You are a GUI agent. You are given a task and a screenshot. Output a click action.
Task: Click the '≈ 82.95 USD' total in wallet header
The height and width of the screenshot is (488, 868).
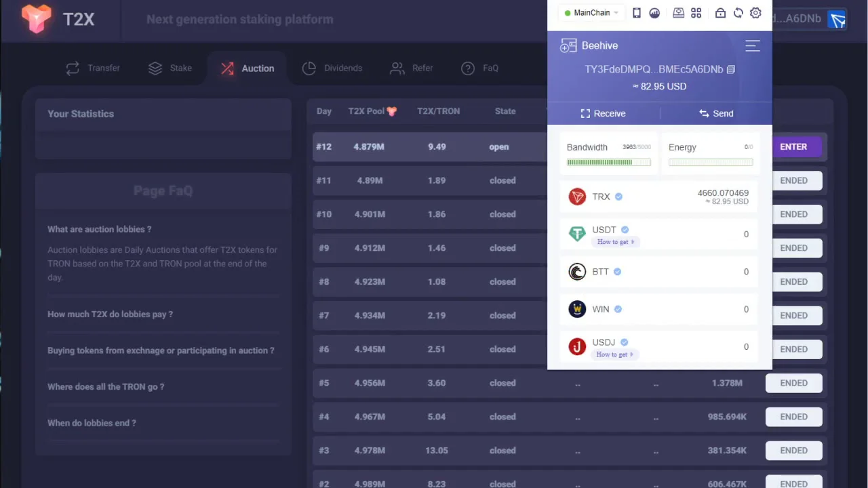point(659,87)
